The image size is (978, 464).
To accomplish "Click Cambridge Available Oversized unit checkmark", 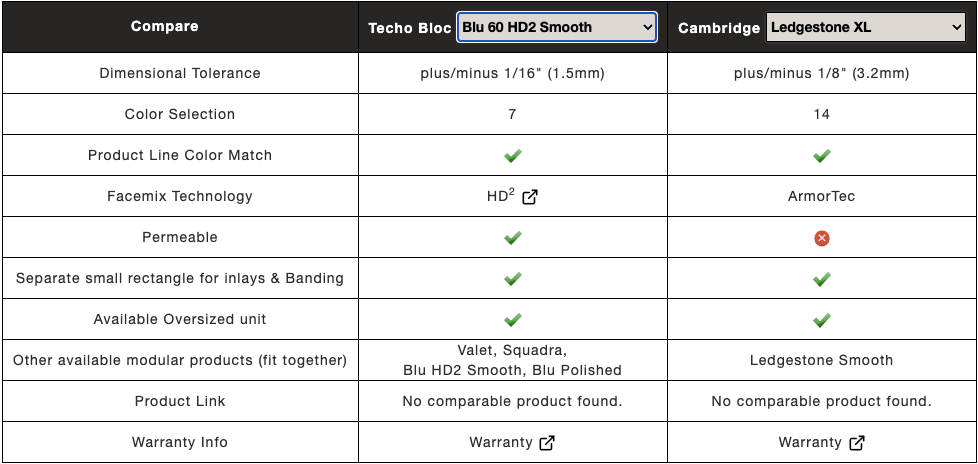I will [x=821, y=320].
